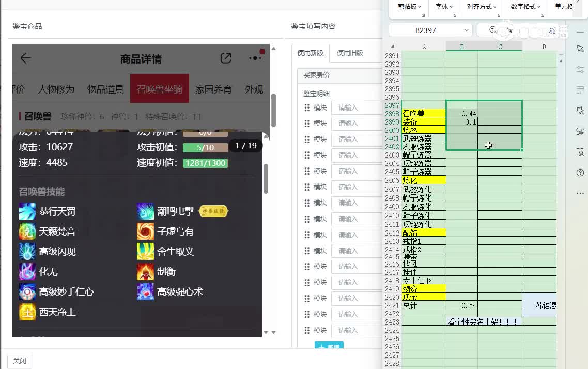Open the 家园养育 tab
This screenshot has width=588, height=369.
[213, 89]
